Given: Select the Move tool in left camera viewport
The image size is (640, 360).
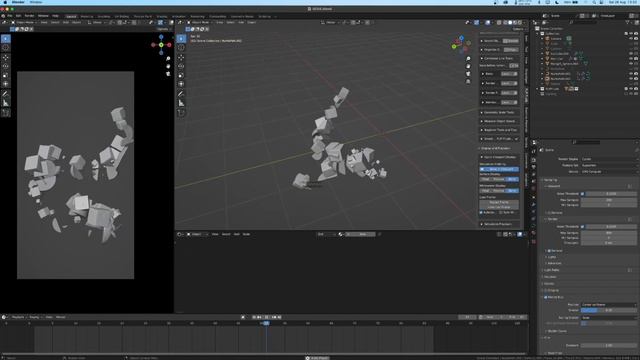Looking at the screenshot, I should tap(6, 58).
